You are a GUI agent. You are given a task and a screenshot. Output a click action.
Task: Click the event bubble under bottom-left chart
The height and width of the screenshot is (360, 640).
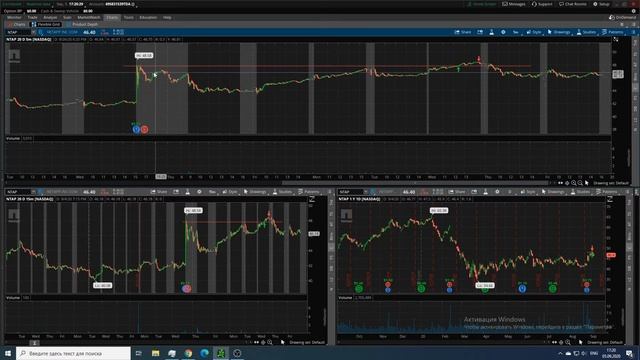[186, 289]
